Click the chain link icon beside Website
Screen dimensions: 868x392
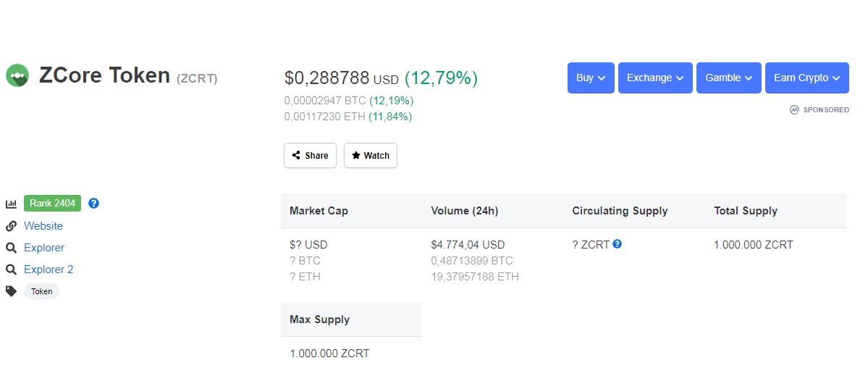click(x=11, y=226)
